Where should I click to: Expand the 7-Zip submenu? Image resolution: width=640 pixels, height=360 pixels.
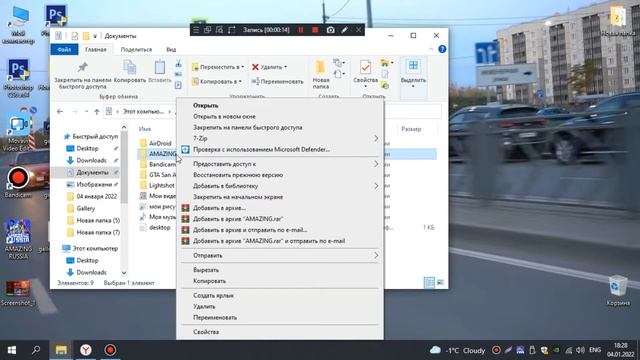tap(280, 138)
